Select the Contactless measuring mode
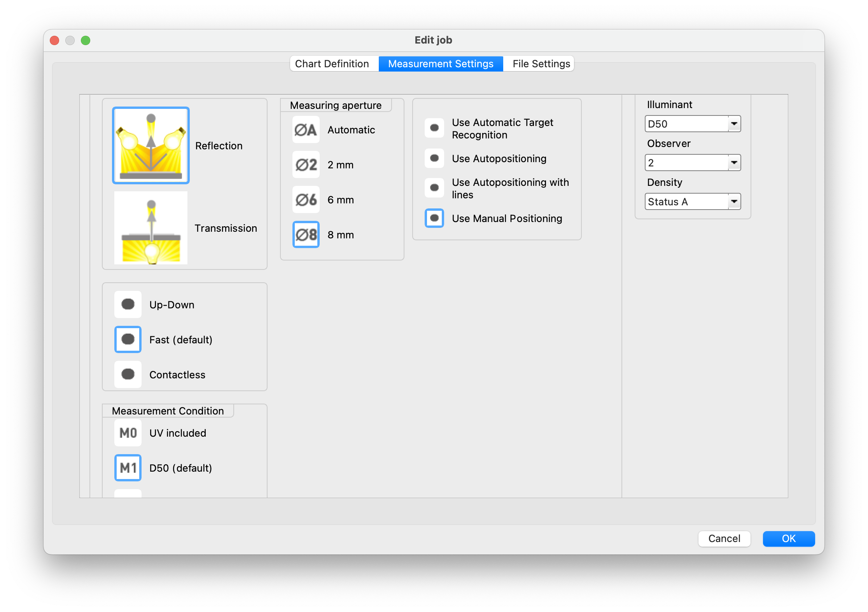Screen dimensions: 868x612 (x=128, y=375)
